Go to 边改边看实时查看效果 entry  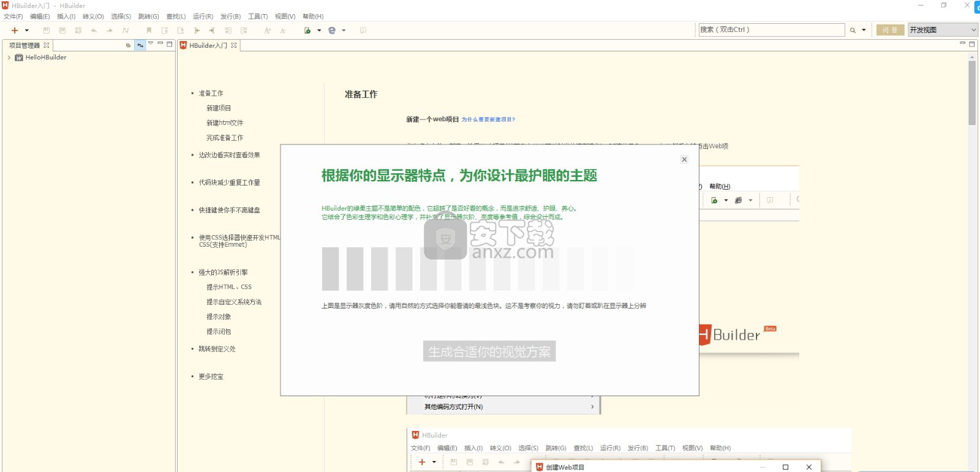pos(229,155)
